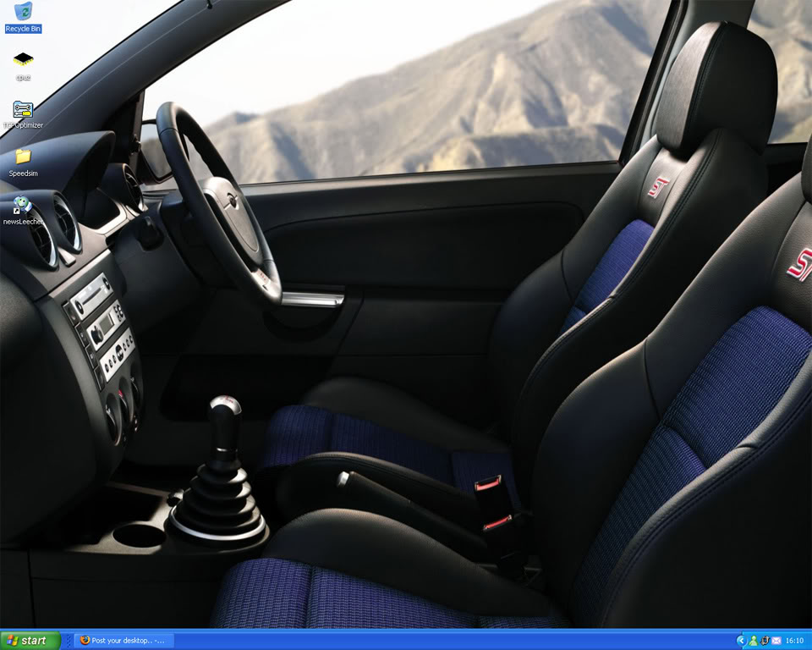The height and width of the screenshot is (650, 812).
Task: Click the newsLeecher shortcut icon
Action: pos(23,205)
